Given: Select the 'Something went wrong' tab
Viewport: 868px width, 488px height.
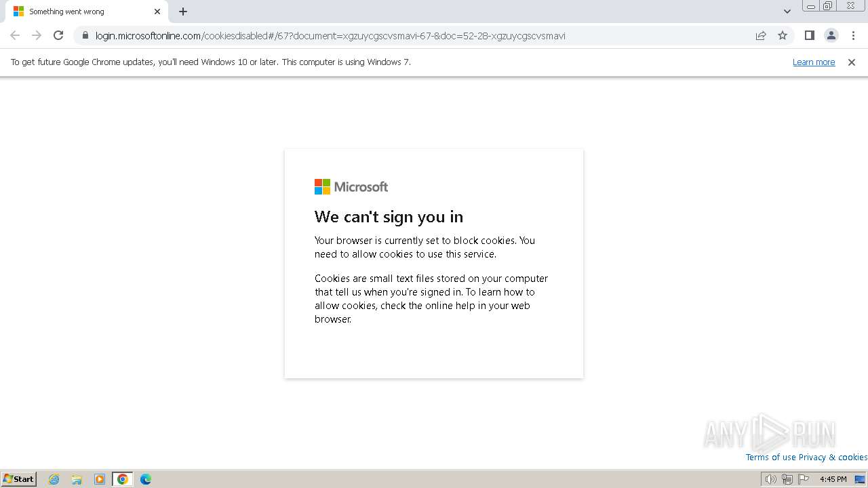Looking at the screenshot, I should click(86, 12).
